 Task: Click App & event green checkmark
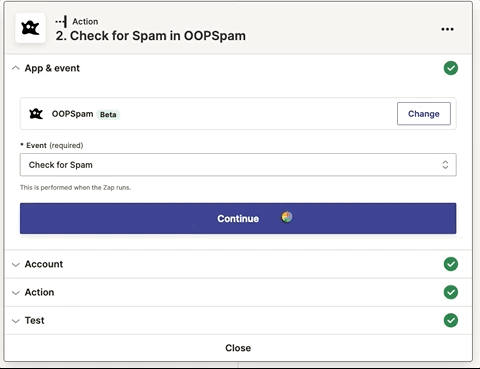click(451, 68)
